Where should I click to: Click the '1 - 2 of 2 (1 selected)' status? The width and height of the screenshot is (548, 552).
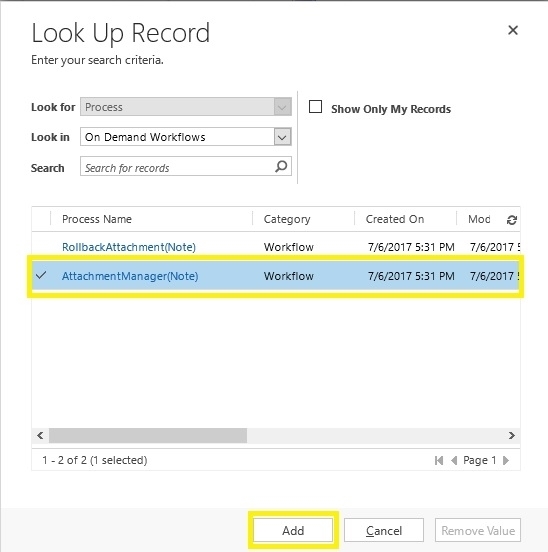point(95,460)
